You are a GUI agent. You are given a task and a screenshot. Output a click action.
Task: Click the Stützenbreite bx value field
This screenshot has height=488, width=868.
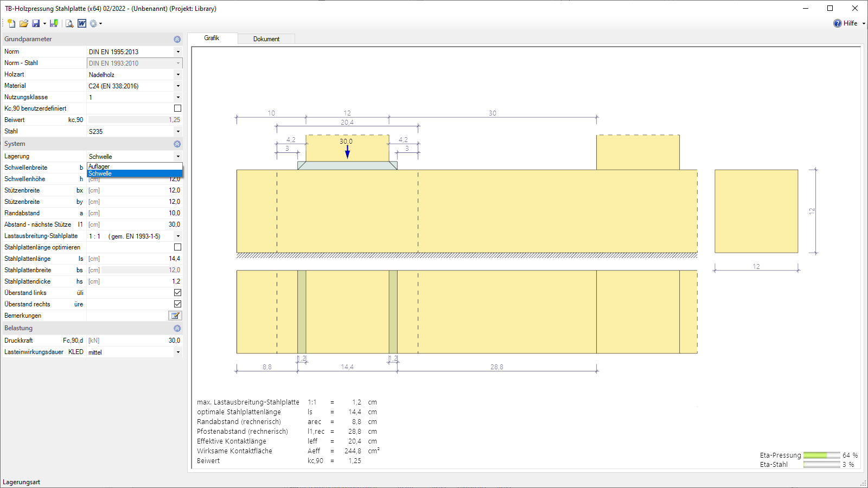[135, 190]
